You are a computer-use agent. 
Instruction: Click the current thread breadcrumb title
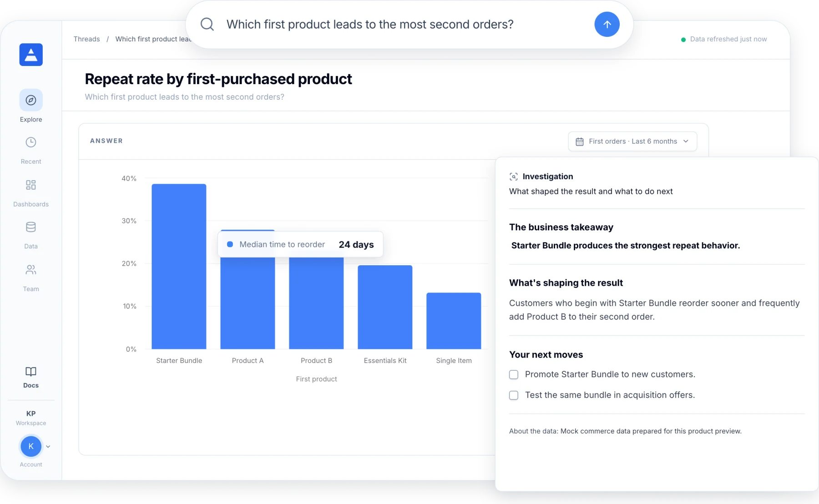[153, 39]
